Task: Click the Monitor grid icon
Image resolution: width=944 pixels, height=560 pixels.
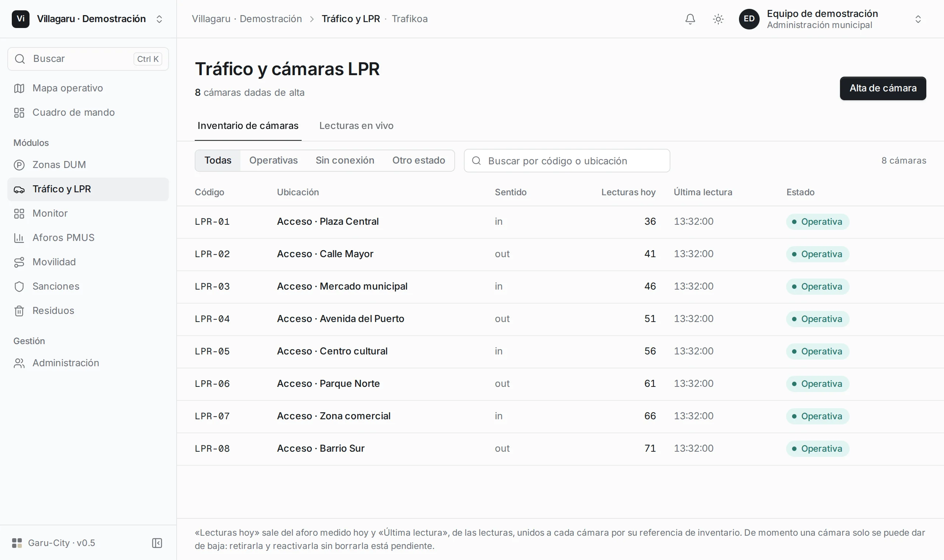Action: (19, 214)
